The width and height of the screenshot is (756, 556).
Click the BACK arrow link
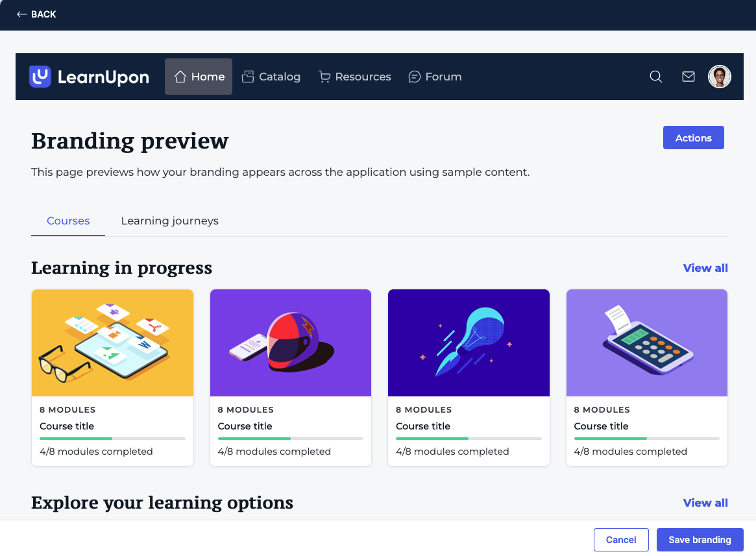click(x=36, y=14)
